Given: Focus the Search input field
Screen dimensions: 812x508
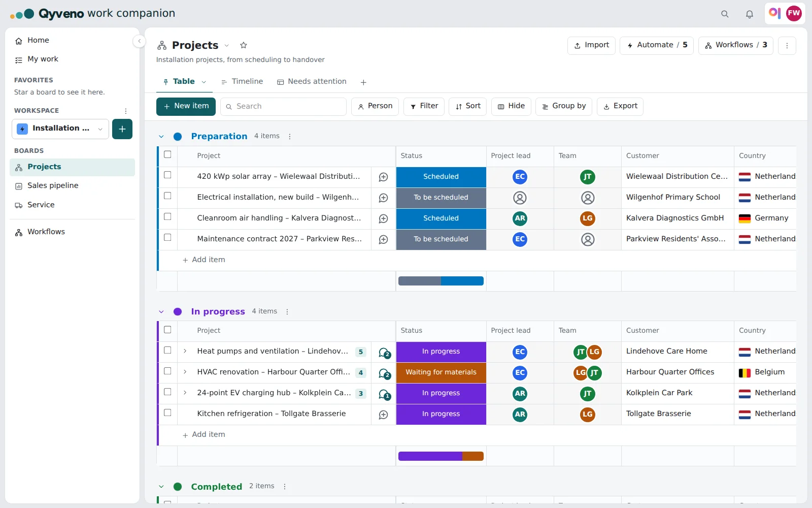Looking at the screenshot, I should click(283, 107).
